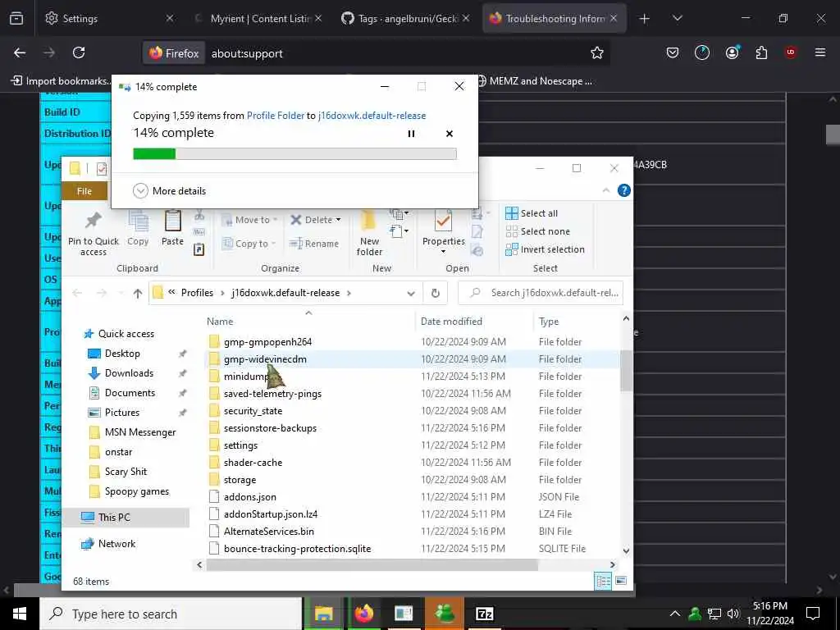Switch to the Settings Firefox tab

(110, 18)
